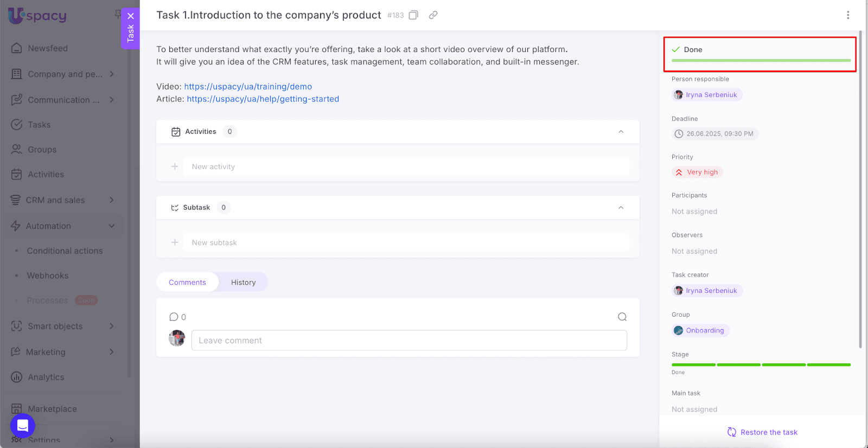Collapse the Subtask section
Image resolution: width=868 pixels, height=448 pixels.
coord(621,208)
